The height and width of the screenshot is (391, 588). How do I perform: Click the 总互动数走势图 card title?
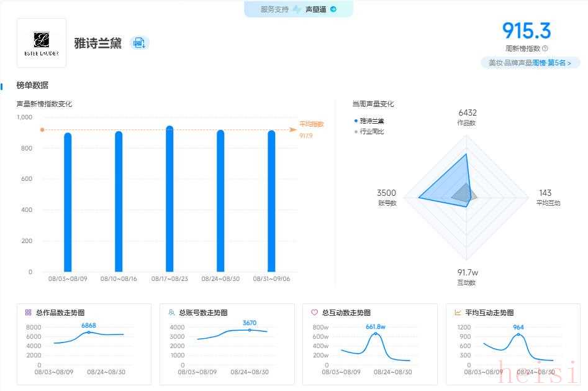pyautogui.click(x=346, y=313)
